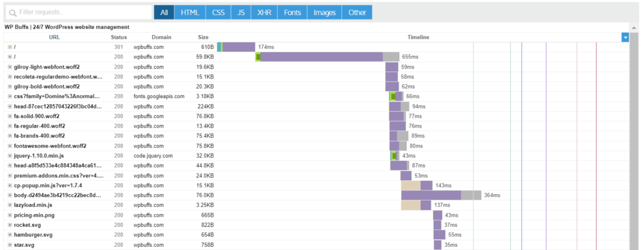Select the All filter tab
The width and height of the screenshot is (644, 250).
tap(164, 13)
